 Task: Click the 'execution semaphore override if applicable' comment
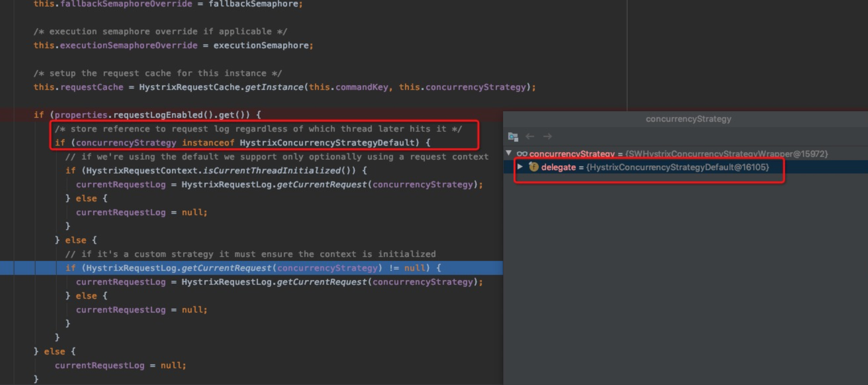[160, 32]
